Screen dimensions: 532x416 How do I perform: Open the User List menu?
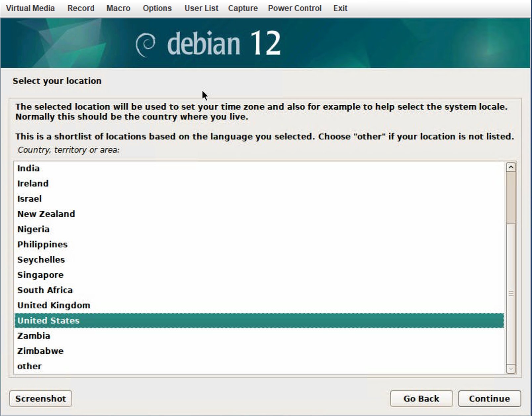click(x=201, y=8)
